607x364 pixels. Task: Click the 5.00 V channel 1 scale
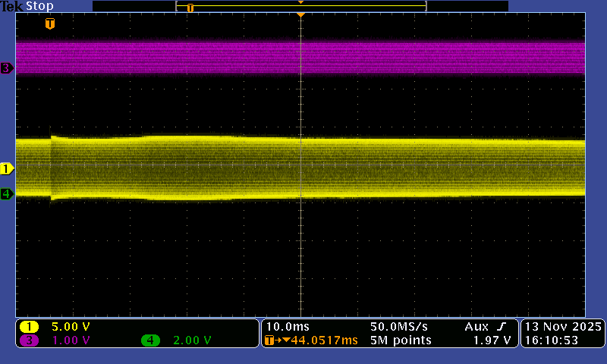[71, 327]
